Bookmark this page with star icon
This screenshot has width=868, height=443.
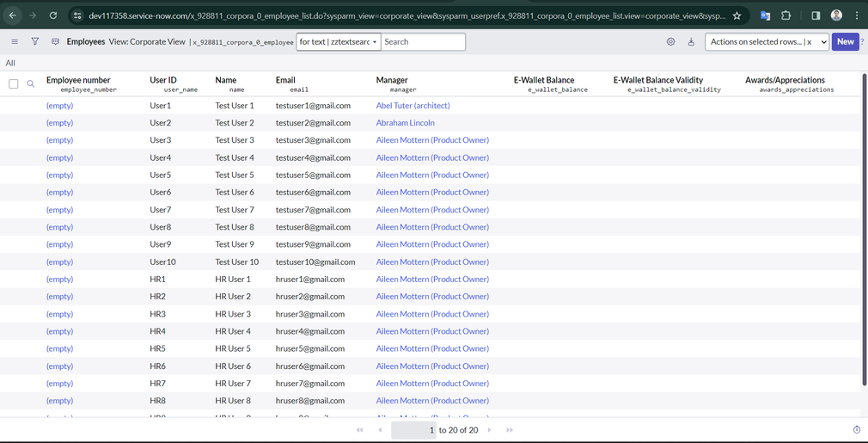click(x=737, y=15)
